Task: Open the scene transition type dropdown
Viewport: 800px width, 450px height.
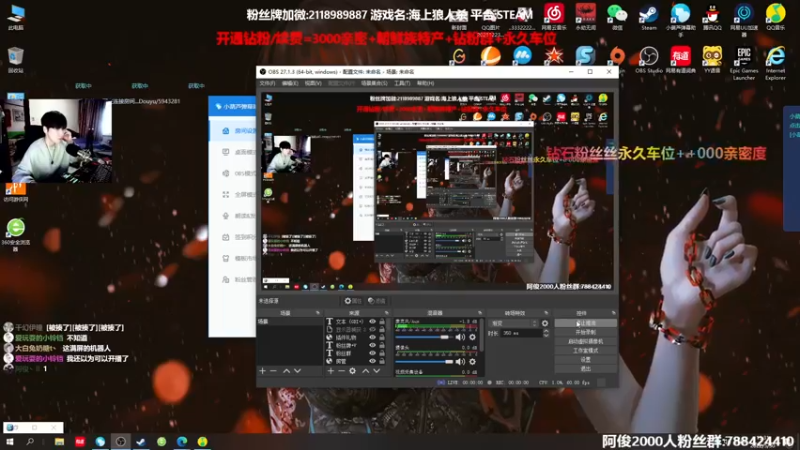Action: tap(513, 323)
